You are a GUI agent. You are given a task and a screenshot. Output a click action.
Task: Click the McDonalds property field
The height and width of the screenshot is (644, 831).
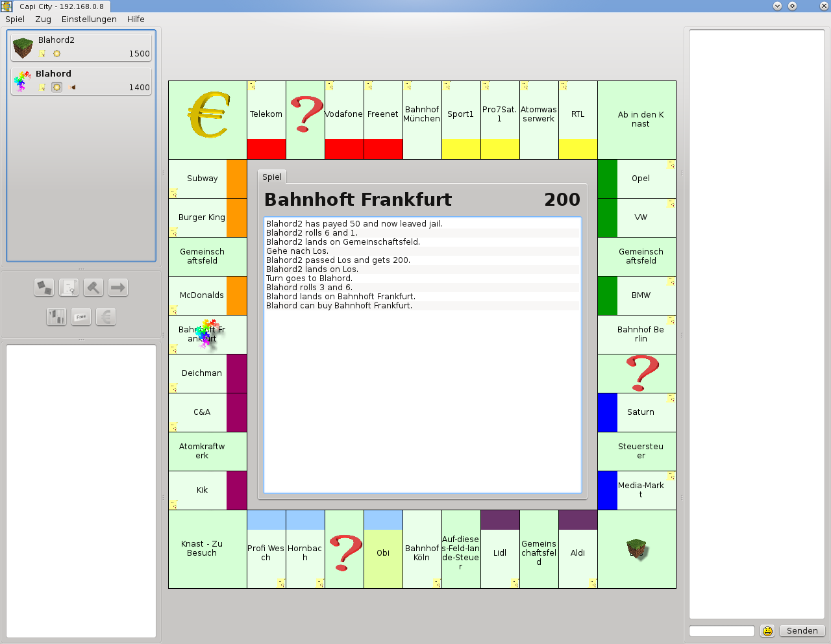click(208, 295)
